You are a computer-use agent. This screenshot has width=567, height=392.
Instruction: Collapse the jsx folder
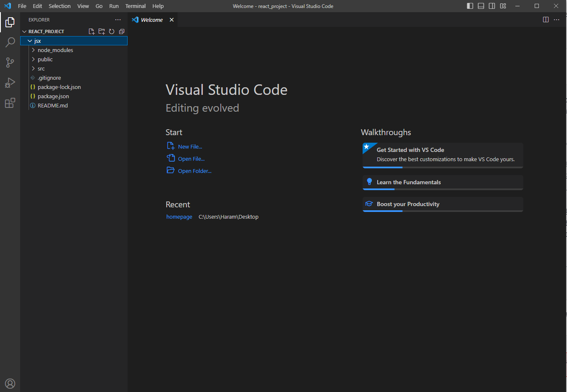pos(30,41)
